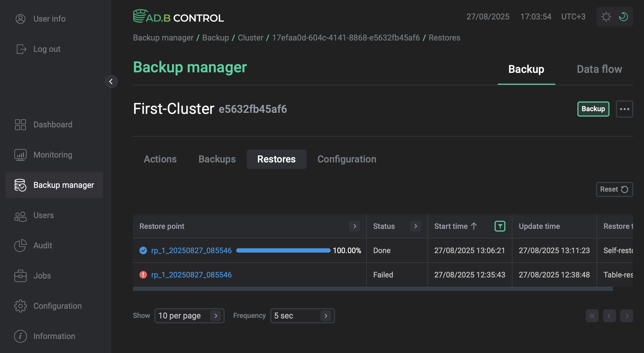Click the horizontal table scrollbar

coord(373,289)
